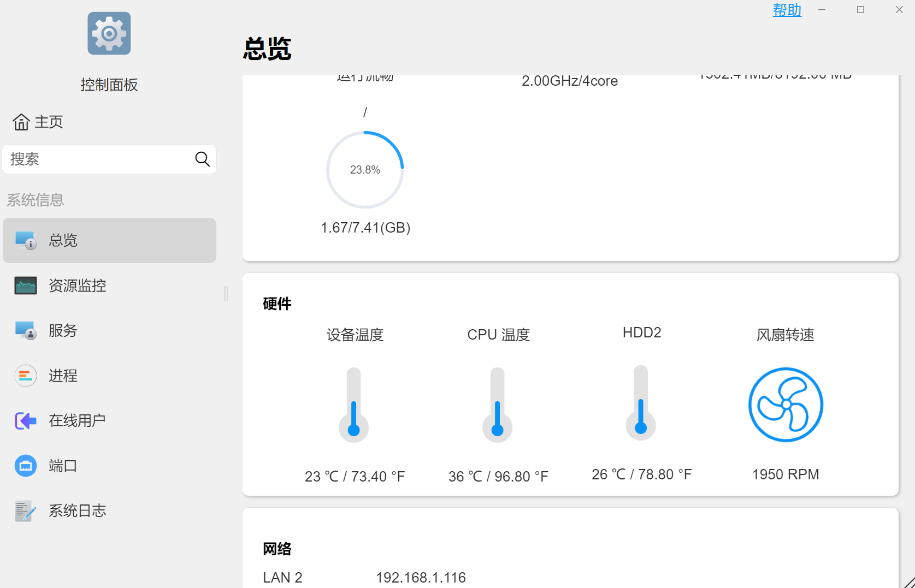Click the 设备温度 thermometer icon
This screenshot has height=588, width=915.
coord(354,405)
